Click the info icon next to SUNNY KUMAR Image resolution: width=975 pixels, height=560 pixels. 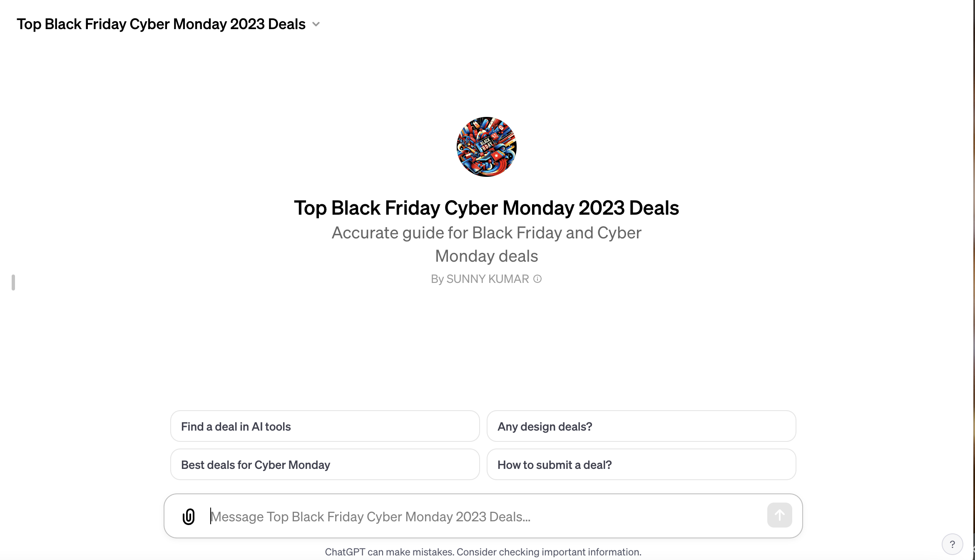point(537,279)
